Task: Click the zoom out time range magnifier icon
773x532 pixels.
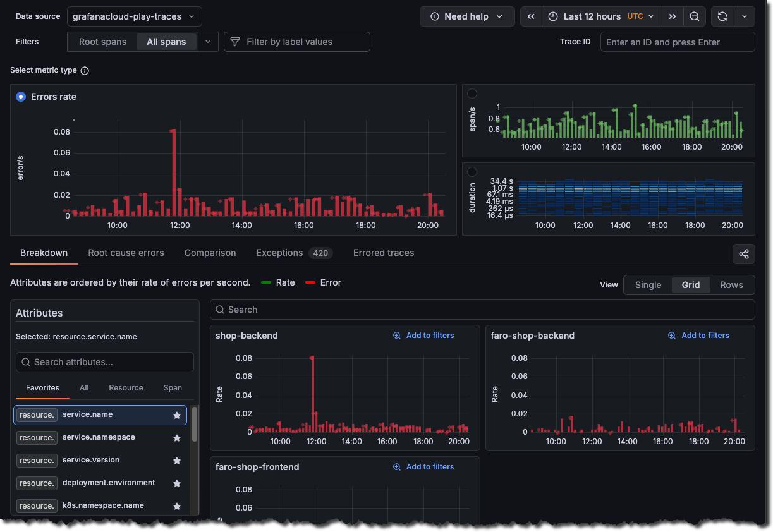Action: click(x=694, y=16)
